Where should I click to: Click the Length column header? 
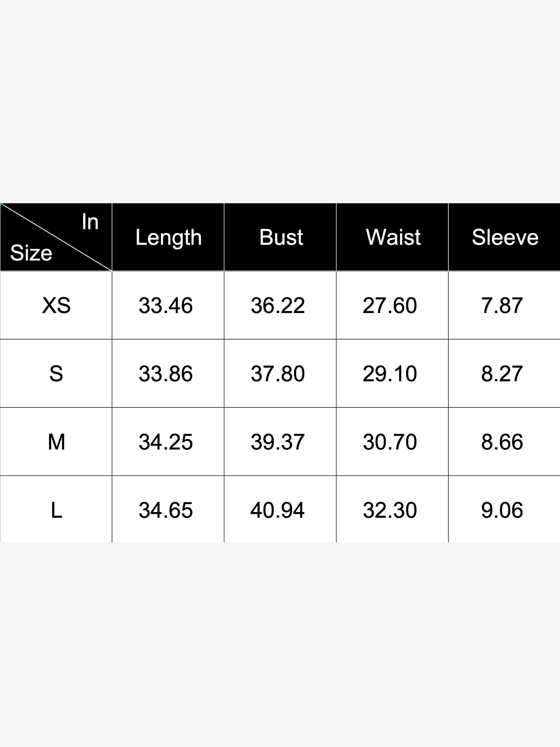[168, 237]
